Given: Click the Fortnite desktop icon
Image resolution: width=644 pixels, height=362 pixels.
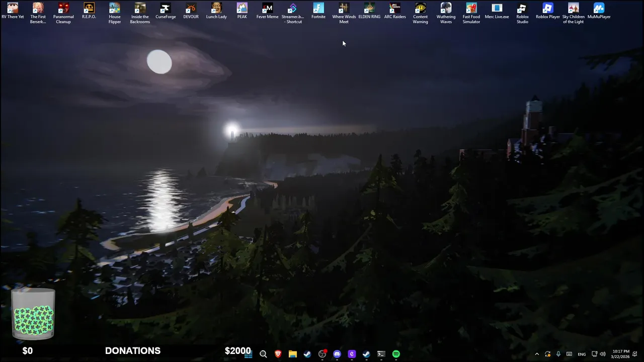Looking at the screenshot, I should coord(318,12).
